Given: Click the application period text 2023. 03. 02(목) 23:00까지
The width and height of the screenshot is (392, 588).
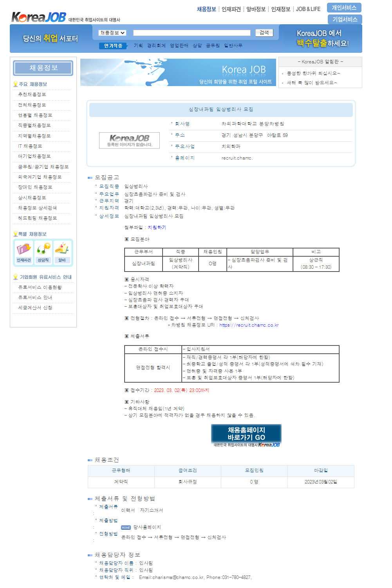Looking at the screenshot, I should coord(182,390).
